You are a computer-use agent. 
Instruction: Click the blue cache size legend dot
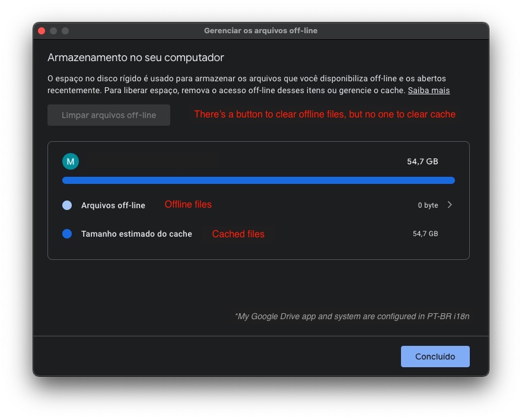coord(67,234)
